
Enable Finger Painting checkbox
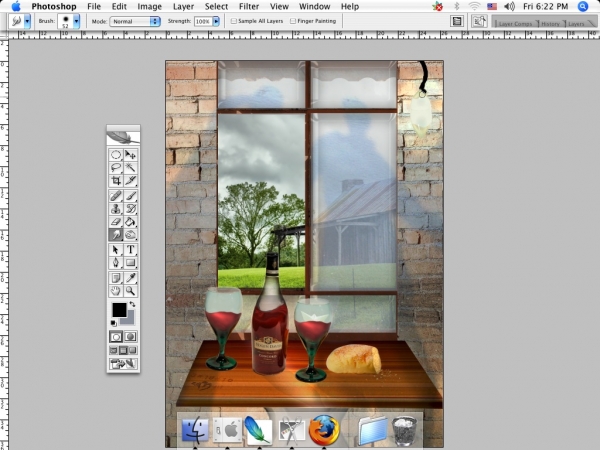point(293,21)
